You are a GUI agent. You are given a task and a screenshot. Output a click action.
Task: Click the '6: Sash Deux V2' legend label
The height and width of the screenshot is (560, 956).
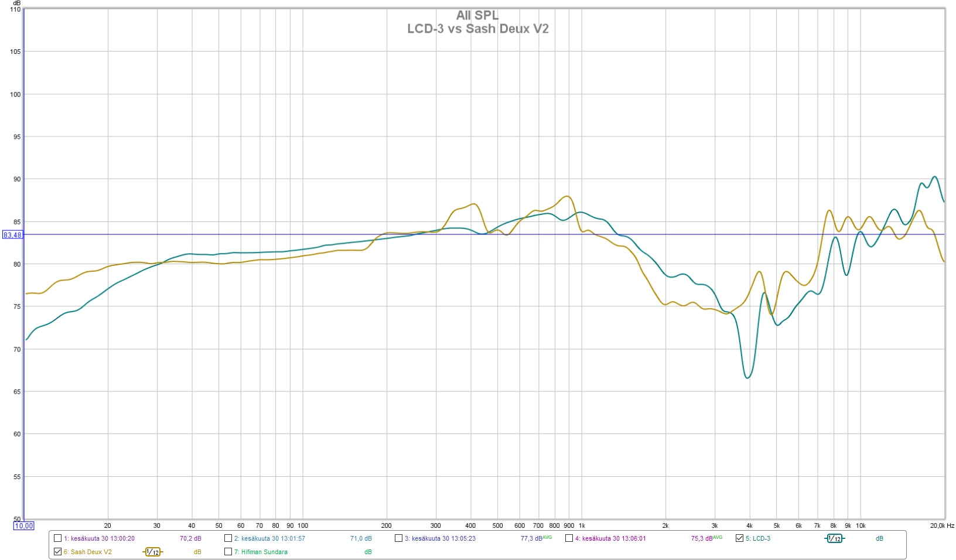[x=88, y=552]
